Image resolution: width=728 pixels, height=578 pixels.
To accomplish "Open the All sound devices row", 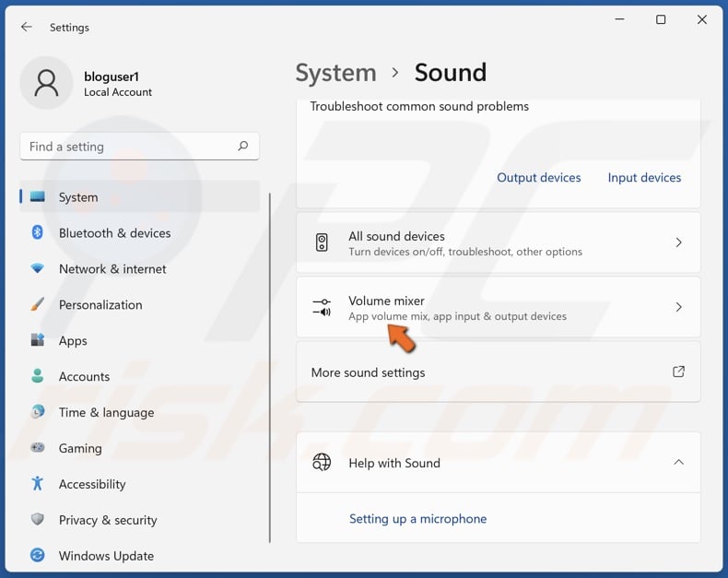I will (x=499, y=242).
